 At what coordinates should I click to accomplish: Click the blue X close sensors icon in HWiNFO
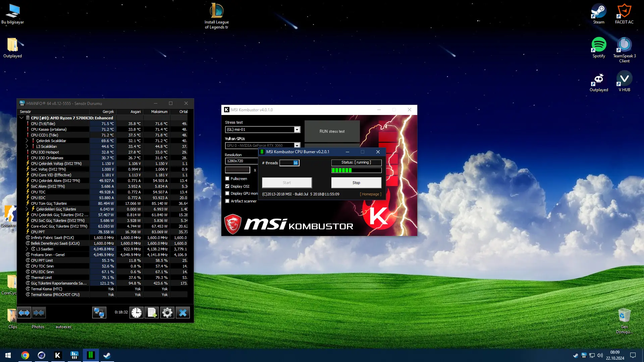pyautogui.click(x=183, y=313)
